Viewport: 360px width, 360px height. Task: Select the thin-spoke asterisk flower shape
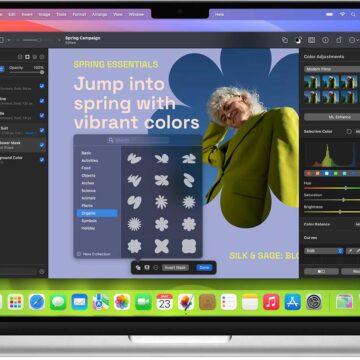coord(162,202)
